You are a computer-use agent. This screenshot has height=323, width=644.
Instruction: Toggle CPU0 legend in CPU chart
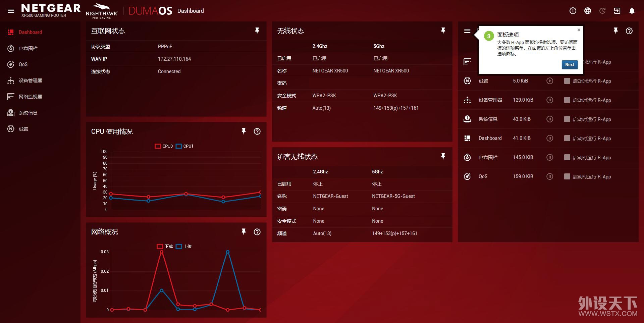[x=164, y=146]
